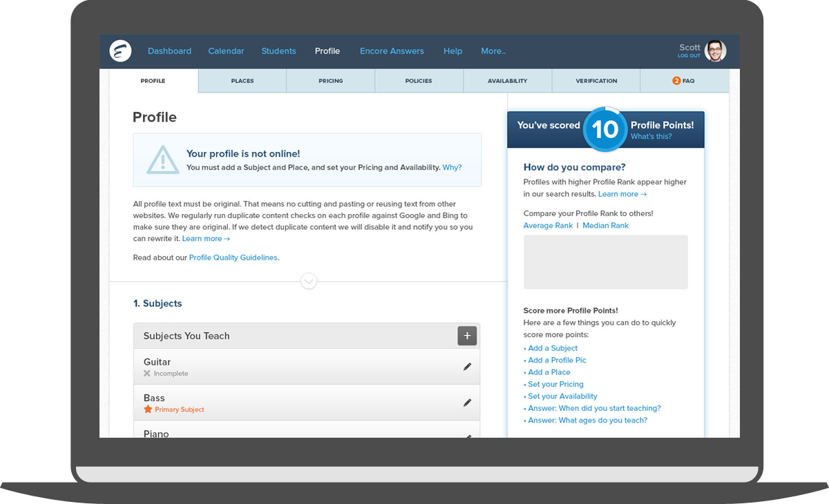The image size is (829, 504).
Task: Select Students from the navigation bar
Action: [x=278, y=51]
